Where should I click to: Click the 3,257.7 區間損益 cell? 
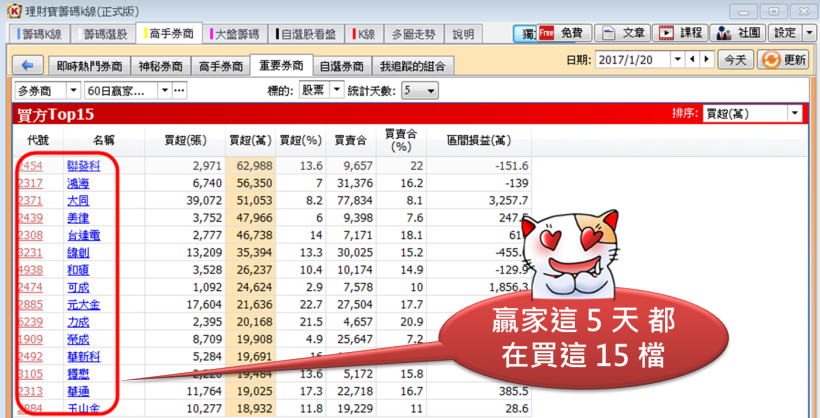pyautogui.click(x=479, y=200)
